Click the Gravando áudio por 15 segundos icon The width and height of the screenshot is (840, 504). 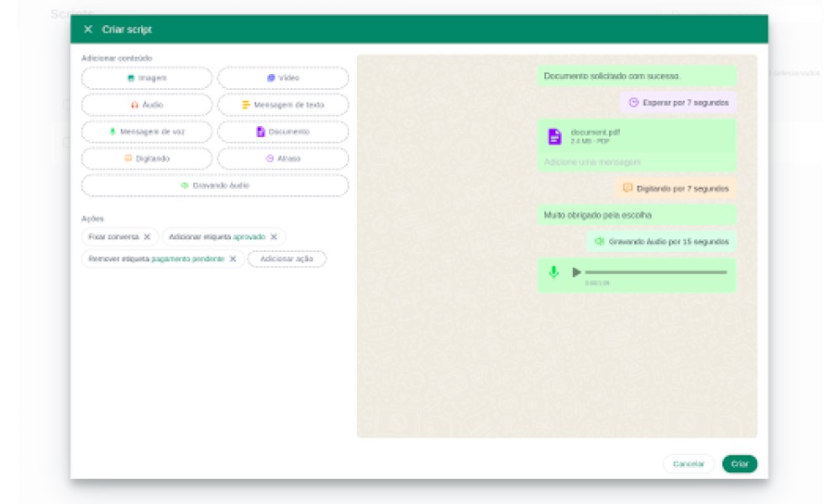[600, 242]
